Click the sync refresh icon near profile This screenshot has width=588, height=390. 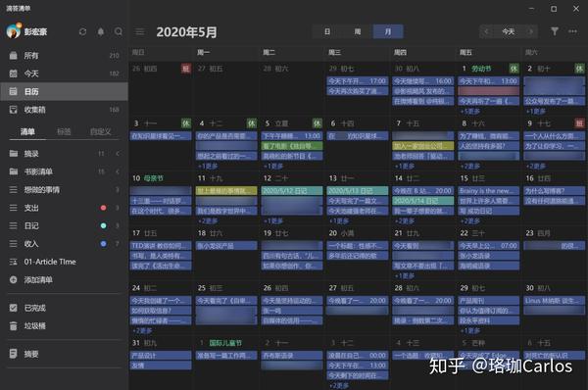[82, 32]
